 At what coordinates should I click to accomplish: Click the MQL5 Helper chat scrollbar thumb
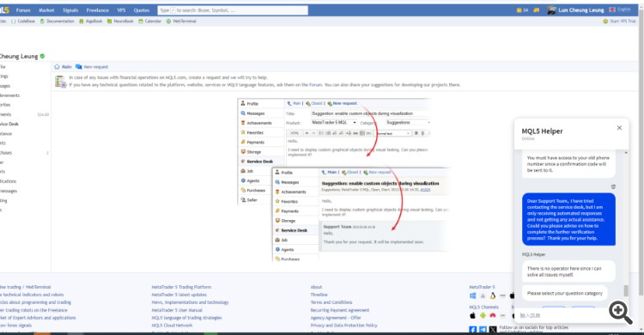[x=625, y=290]
